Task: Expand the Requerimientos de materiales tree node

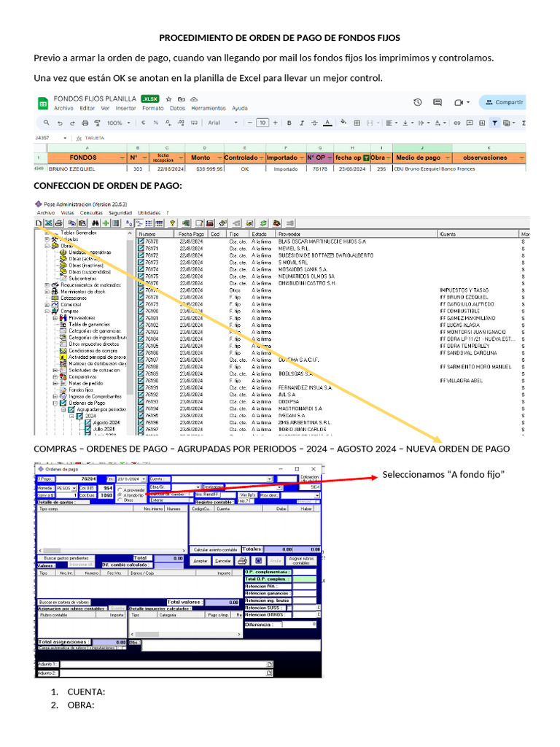Action: pos(47,285)
